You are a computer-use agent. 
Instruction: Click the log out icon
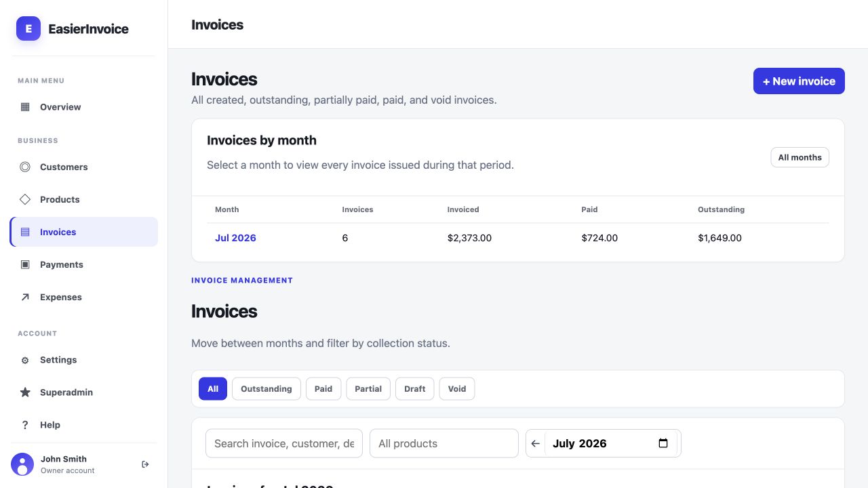[145, 464]
